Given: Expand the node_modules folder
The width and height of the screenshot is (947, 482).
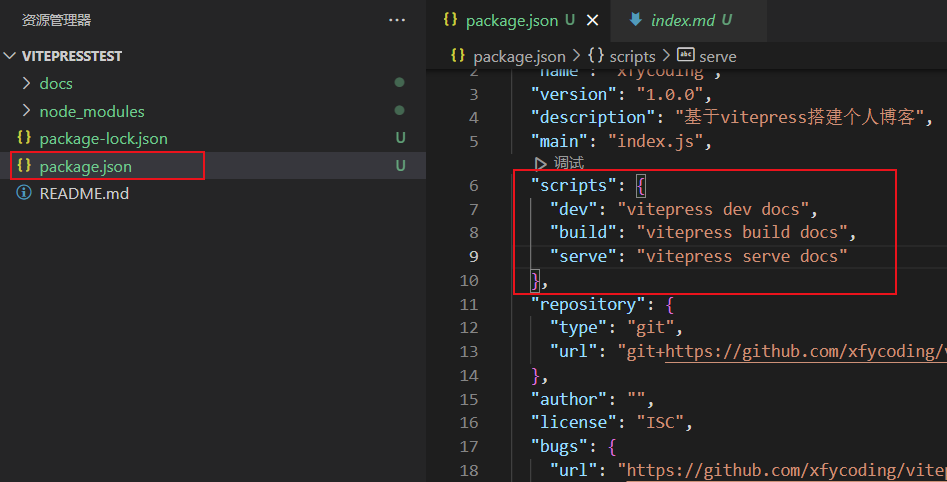Looking at the screenshot, I should pos(26,111).
